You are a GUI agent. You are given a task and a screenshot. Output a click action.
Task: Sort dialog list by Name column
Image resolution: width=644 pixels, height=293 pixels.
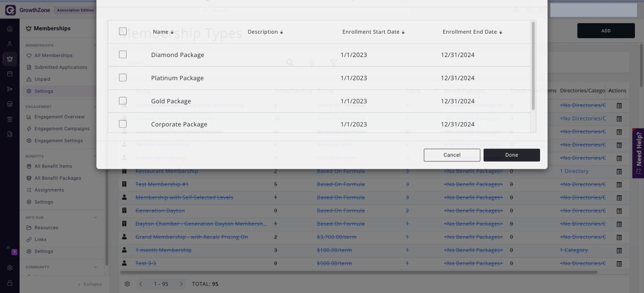coord(163,32)
